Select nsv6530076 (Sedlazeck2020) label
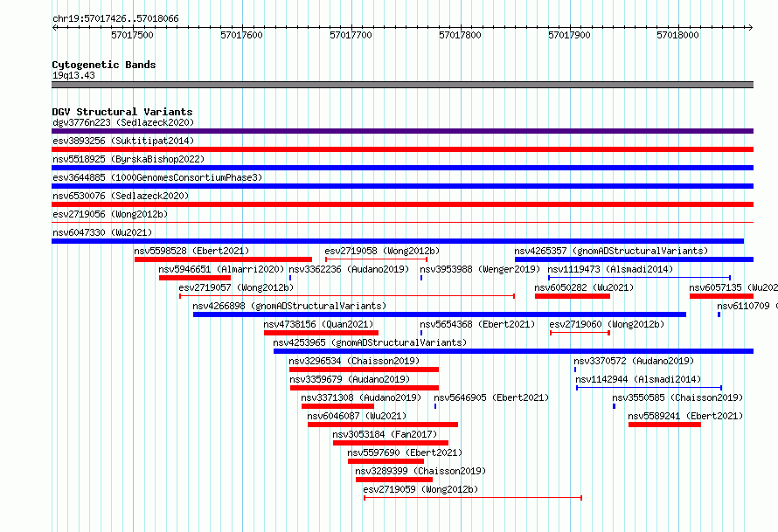Image resolution: width=778 pixels, height=532 pixels. (121, 196)
